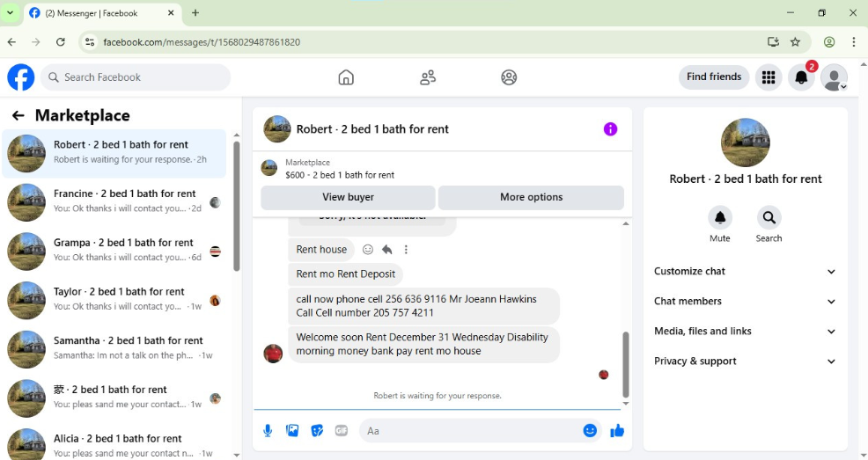React with emoji to Rent house message
Viewport: 868px width, 460px height.
coord(368,250)
